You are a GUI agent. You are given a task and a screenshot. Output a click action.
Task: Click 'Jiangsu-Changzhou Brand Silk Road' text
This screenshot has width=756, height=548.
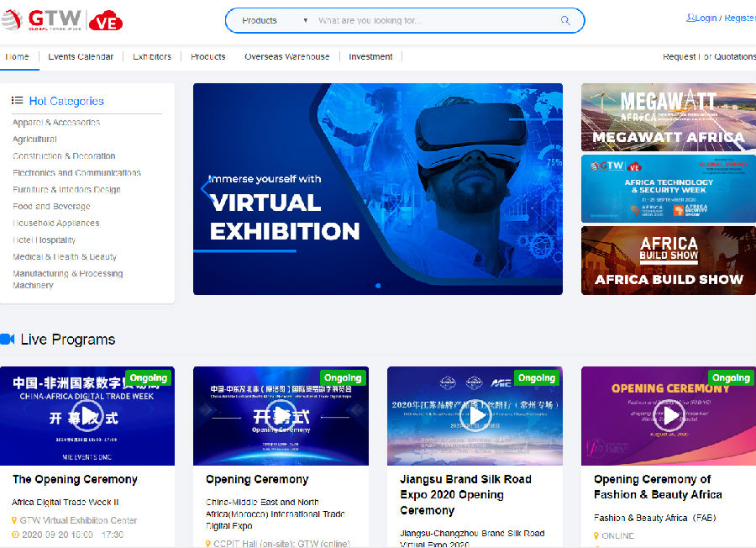(x=472, y=533)
